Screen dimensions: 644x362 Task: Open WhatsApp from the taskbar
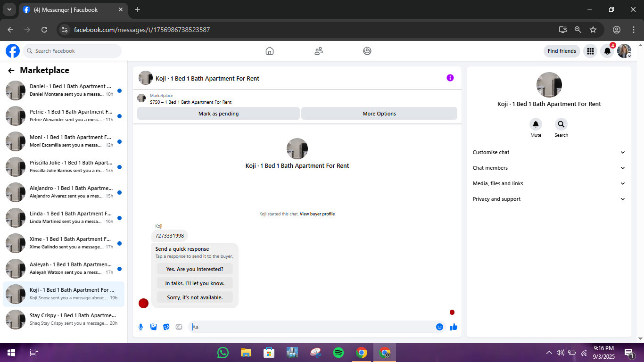(223, 353)
